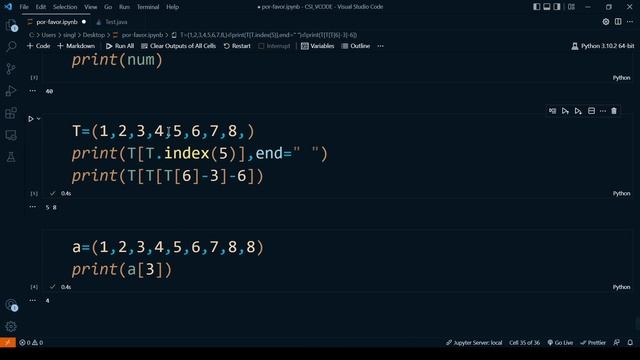
Task: Open the Edit menu
Action: (41, 7)
